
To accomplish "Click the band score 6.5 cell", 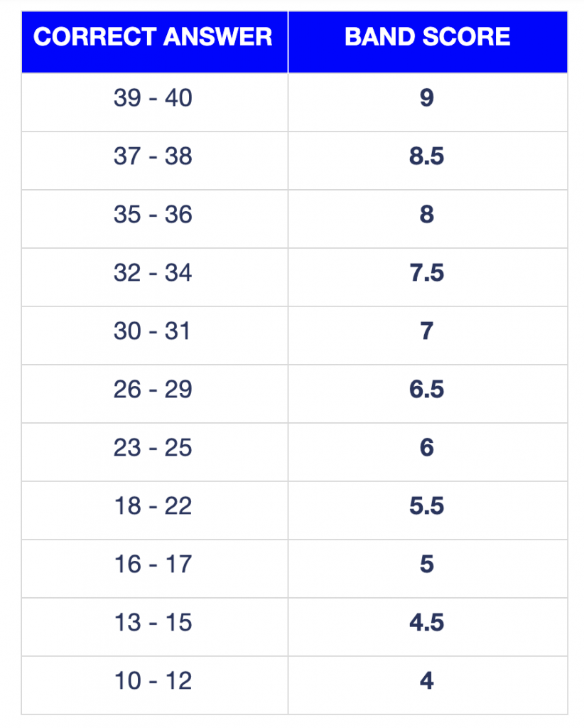I will (428, 394).
